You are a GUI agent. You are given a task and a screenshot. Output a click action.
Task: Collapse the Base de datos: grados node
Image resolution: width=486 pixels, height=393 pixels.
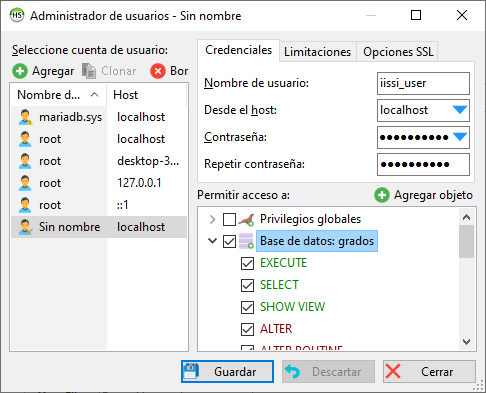212,241
